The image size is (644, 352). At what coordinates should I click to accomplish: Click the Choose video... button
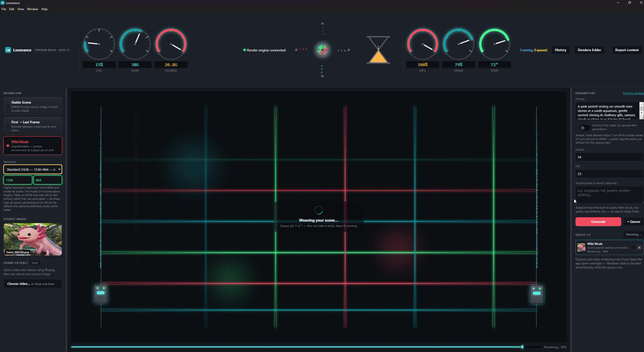(33, 284)
